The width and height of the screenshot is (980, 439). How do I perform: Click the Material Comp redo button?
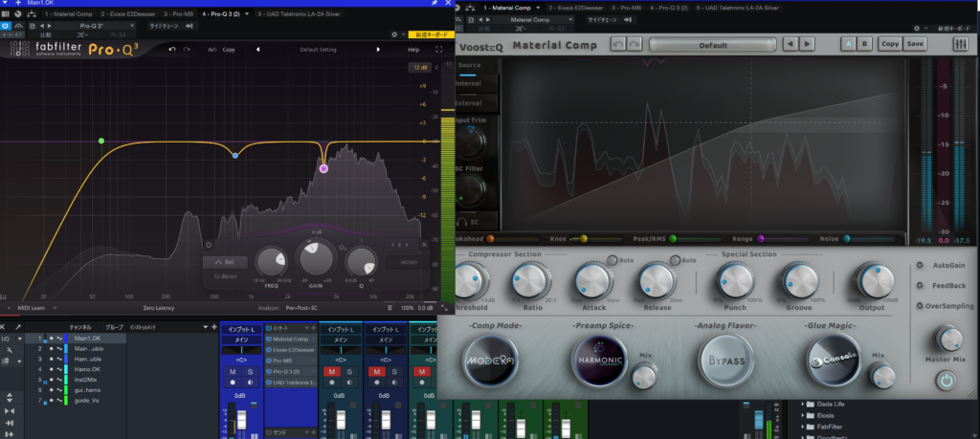click(x=635, y=44)
